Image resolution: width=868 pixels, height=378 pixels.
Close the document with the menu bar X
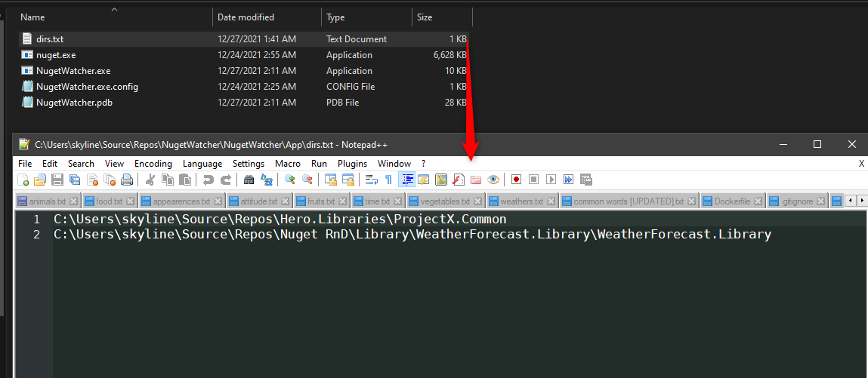[x=861, y=164]
